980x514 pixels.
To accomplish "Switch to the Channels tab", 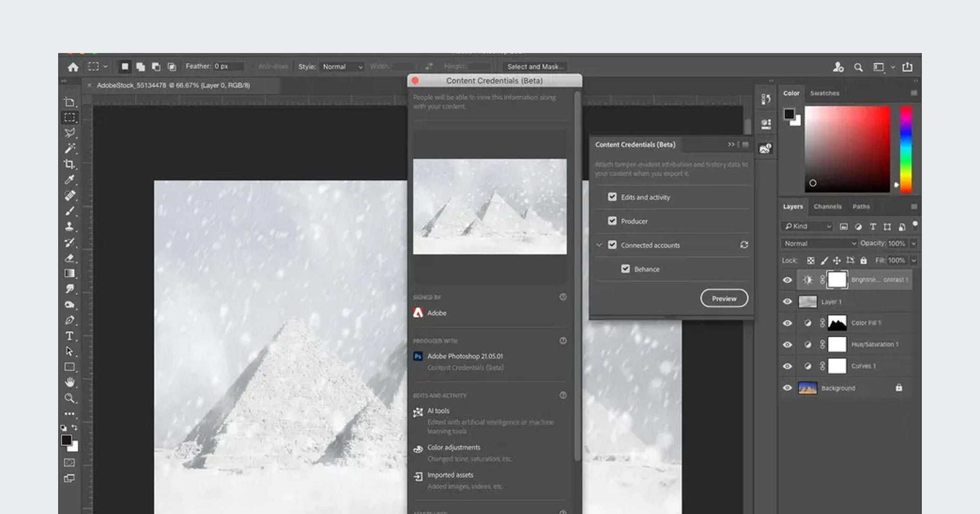I will pyautogui.click(x=827, y=207).
